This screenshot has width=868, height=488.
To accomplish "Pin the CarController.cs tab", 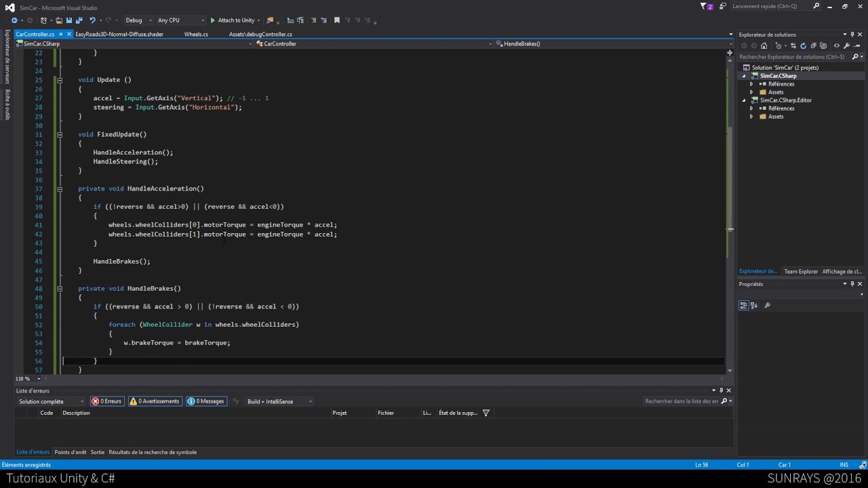I will tap(61, 34).
